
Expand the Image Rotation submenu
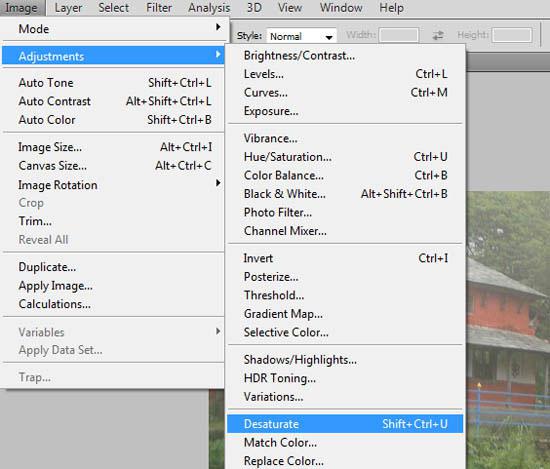(x=113, y=185)
